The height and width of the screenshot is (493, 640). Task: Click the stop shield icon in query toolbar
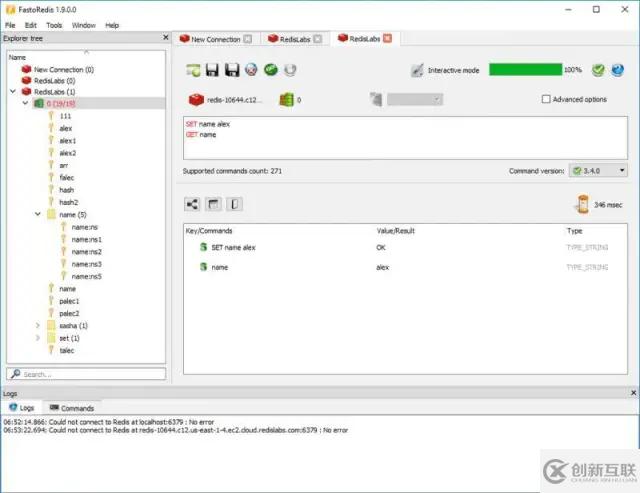click(x=290, y=70)
